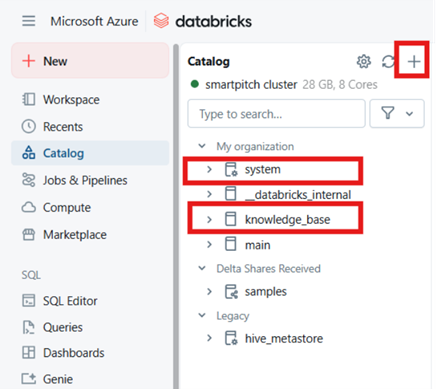Expand the knowledge_base catalog
The height and width of the screenshot is (389, 436).
point(209,219)
